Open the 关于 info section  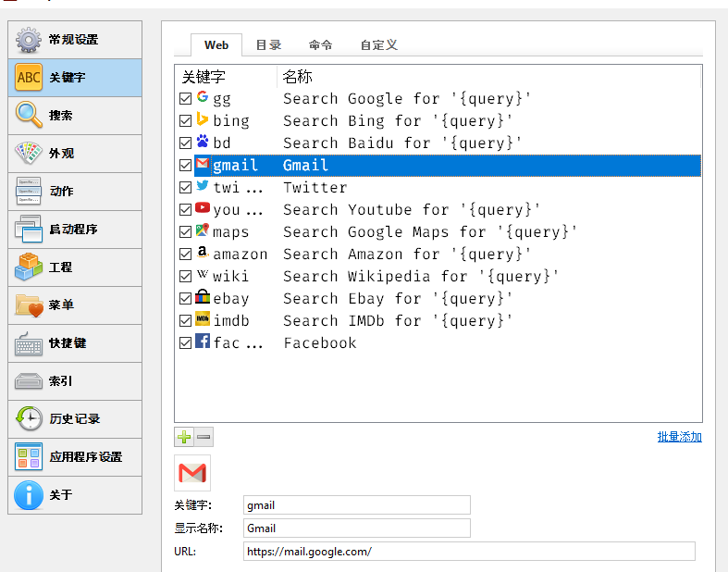click(x=75, y=495)
